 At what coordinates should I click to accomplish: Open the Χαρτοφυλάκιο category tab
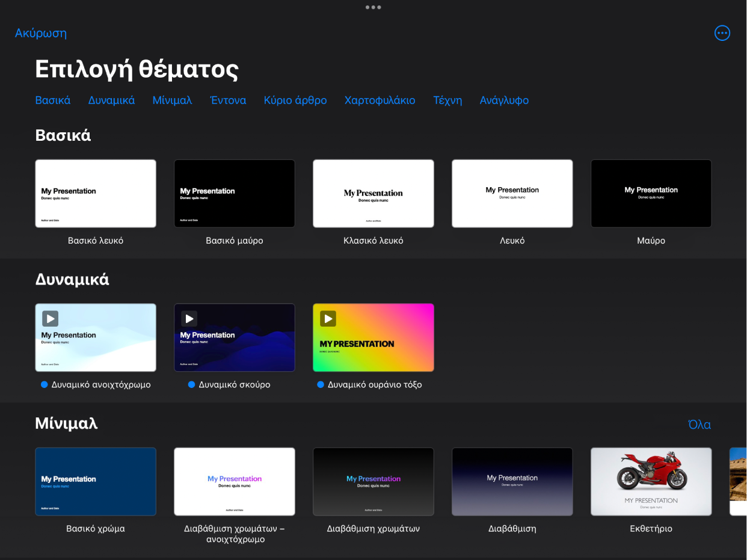(x=380, y=100)
